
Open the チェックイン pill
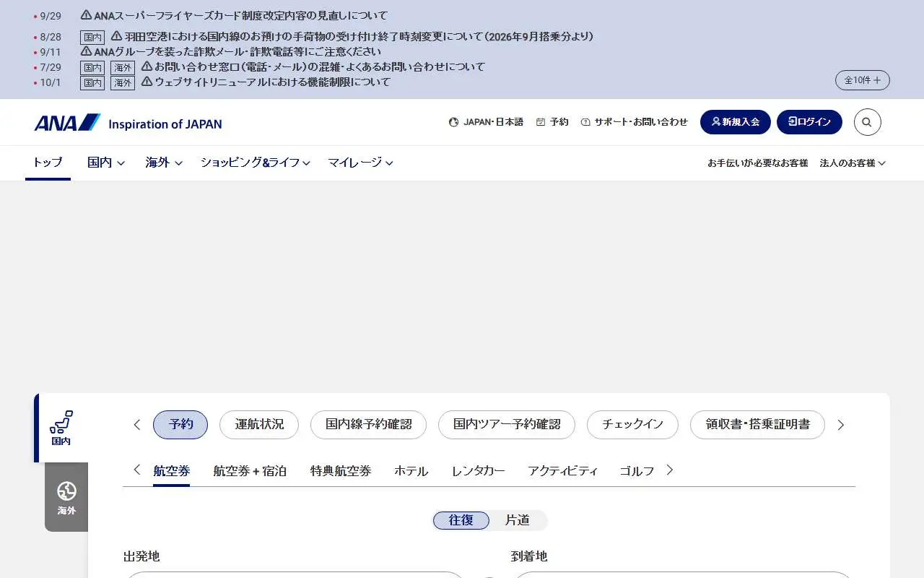[632, 425]
